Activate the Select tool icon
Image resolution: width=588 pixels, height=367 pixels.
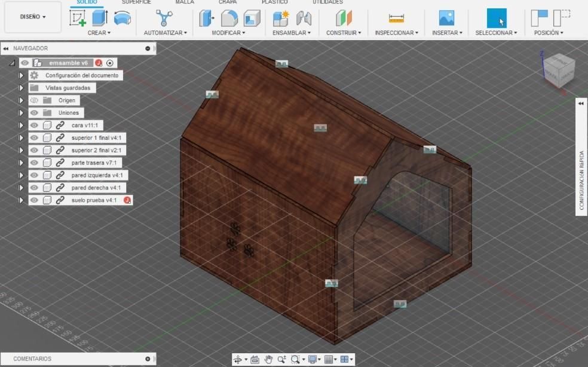click(x=497, y=18)
